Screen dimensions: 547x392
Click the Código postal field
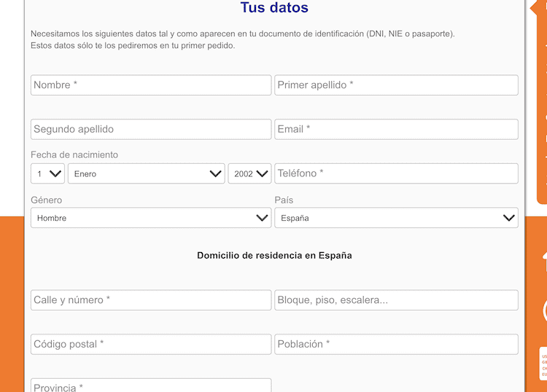(151, 344)
